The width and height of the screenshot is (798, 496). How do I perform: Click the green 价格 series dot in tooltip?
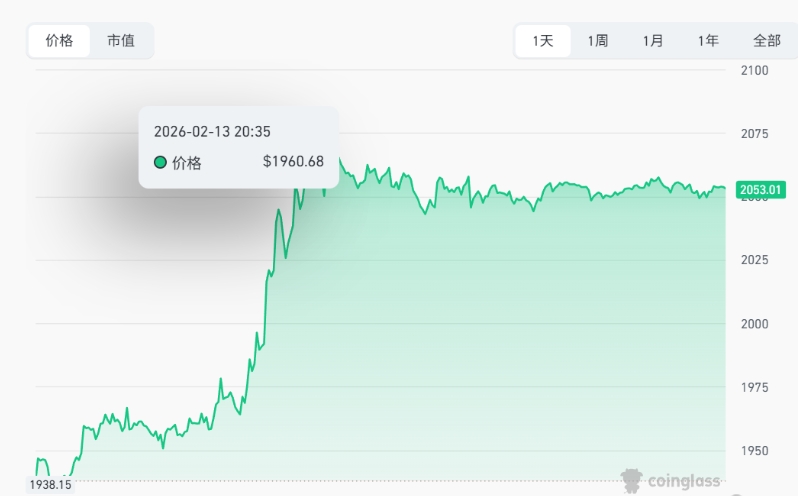coord(160,162)
